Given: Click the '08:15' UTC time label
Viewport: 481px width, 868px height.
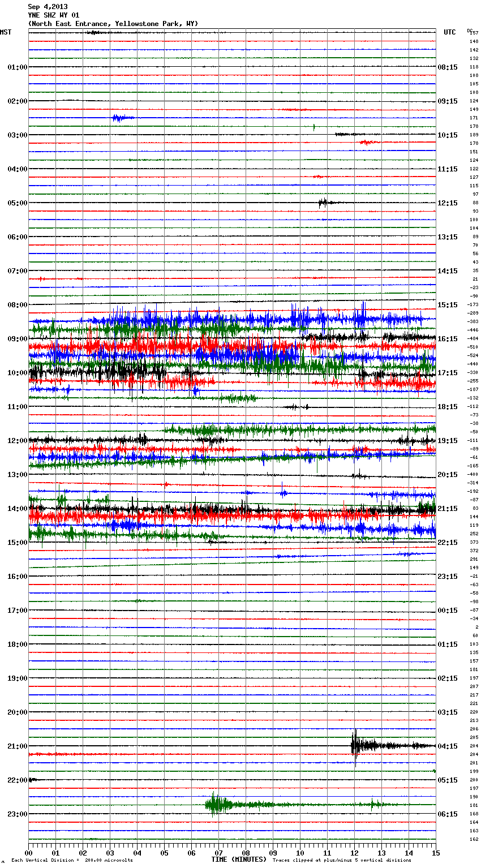Looking at the screenshot, I should coord(448,67).
